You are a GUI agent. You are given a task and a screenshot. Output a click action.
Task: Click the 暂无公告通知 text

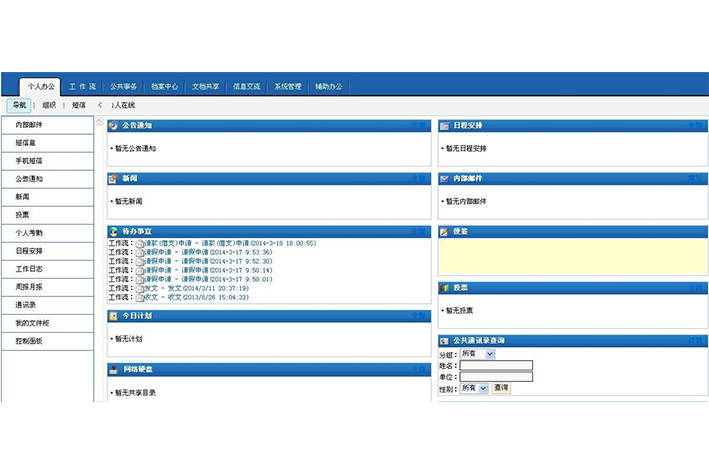point(135,148)
